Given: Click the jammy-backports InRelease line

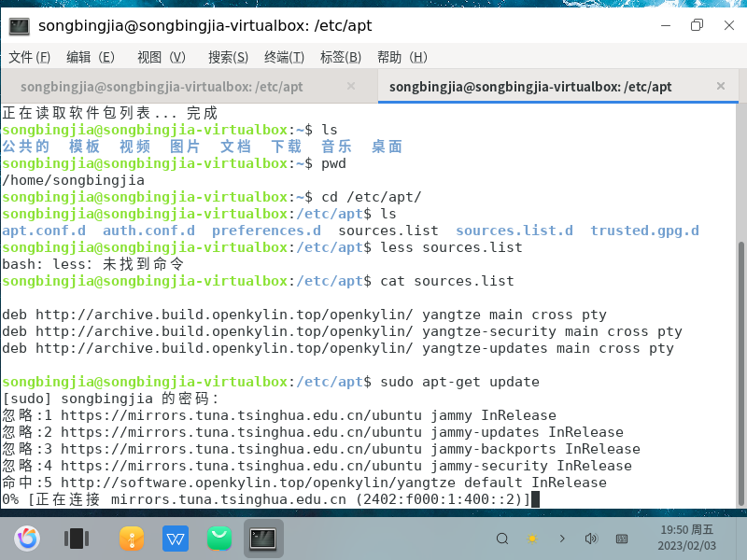Looking at the screenshot, I should click(x=321, y=449).
